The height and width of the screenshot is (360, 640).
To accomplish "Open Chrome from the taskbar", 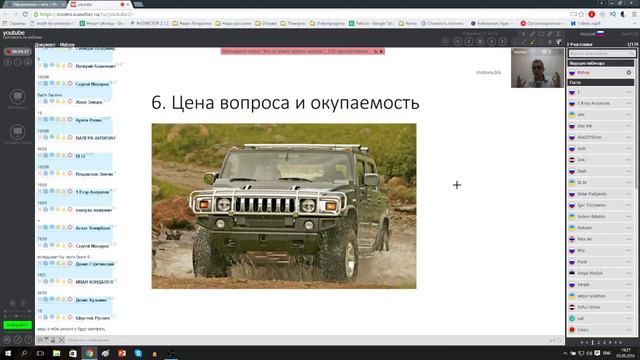I will click(x=89, y=353).
